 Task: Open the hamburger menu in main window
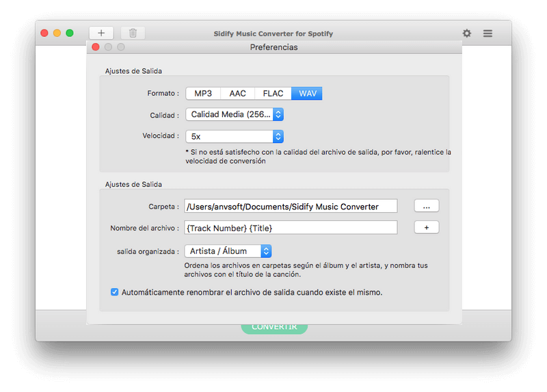[x=488, y=33]
